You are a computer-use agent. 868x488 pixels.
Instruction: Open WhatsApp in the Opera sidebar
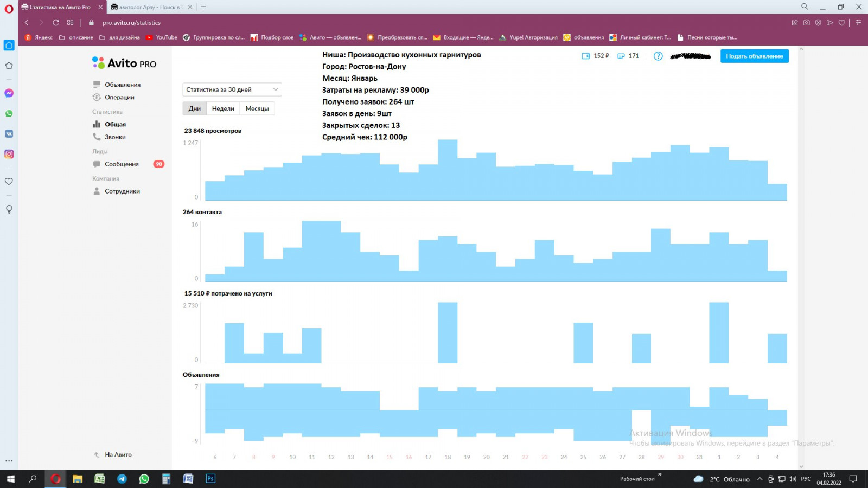pyautogui.click(x=9, y=114)
